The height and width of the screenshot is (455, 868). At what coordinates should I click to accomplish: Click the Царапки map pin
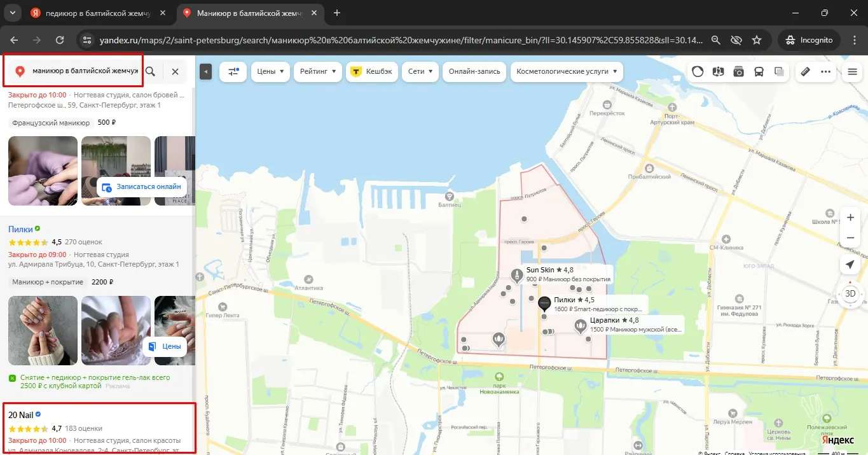pyautogui.click(x=580, y=326)
